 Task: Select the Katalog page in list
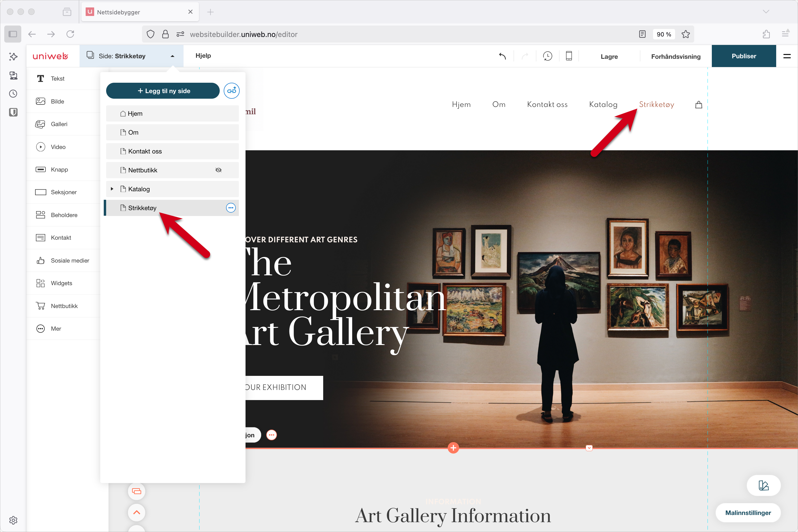click(x=172, y=189)
